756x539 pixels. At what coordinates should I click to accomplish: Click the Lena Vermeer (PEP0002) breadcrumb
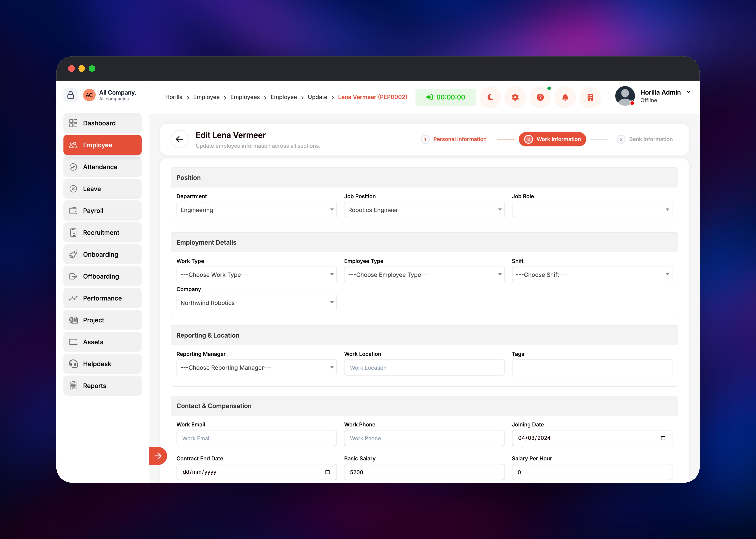click(373, 97)
